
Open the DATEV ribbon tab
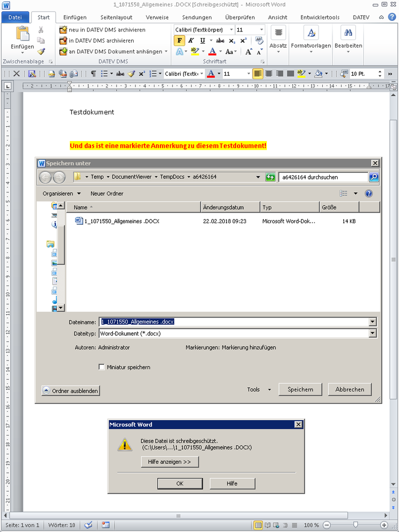[x=361, y=17]
